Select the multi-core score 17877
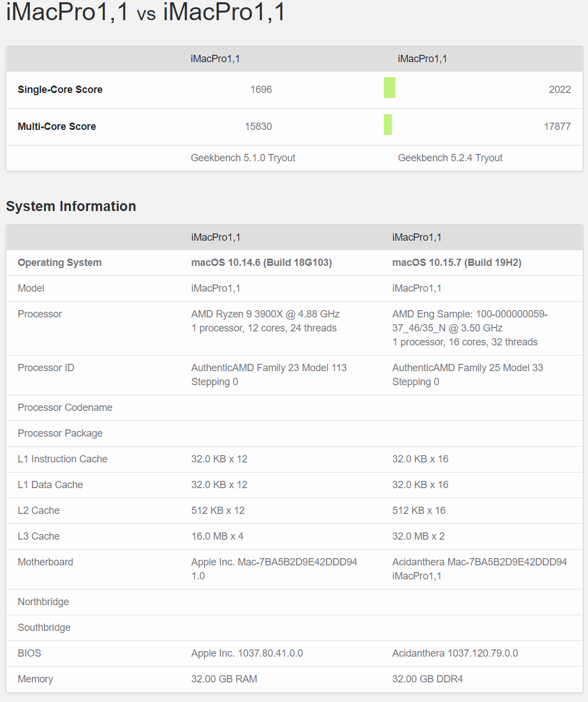Image resolution: width=588 pixels, height=702 pixels. (557, 127)
